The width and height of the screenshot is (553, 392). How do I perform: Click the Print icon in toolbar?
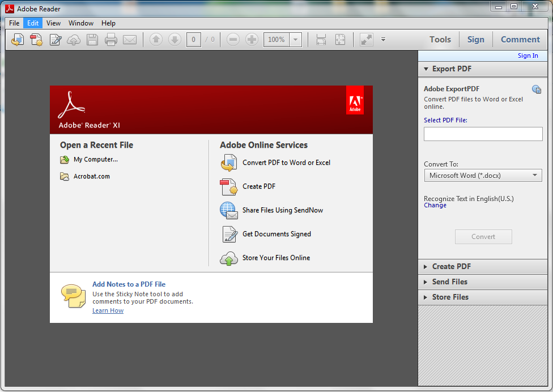[x=110, y=40]
